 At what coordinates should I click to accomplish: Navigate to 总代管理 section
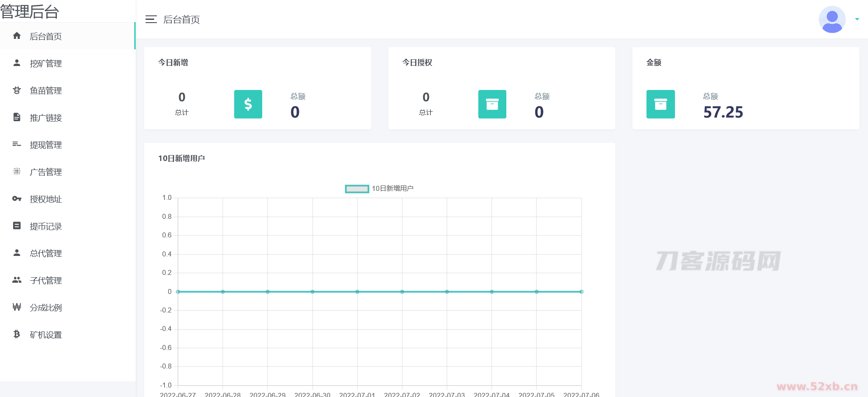click(x=46, y=253)
